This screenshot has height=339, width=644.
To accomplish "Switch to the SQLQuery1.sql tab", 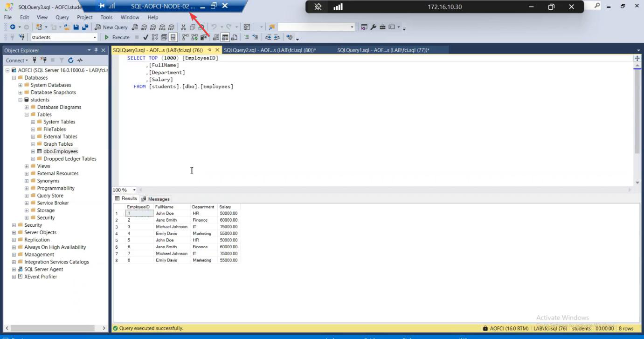I will tap(383, 50).
